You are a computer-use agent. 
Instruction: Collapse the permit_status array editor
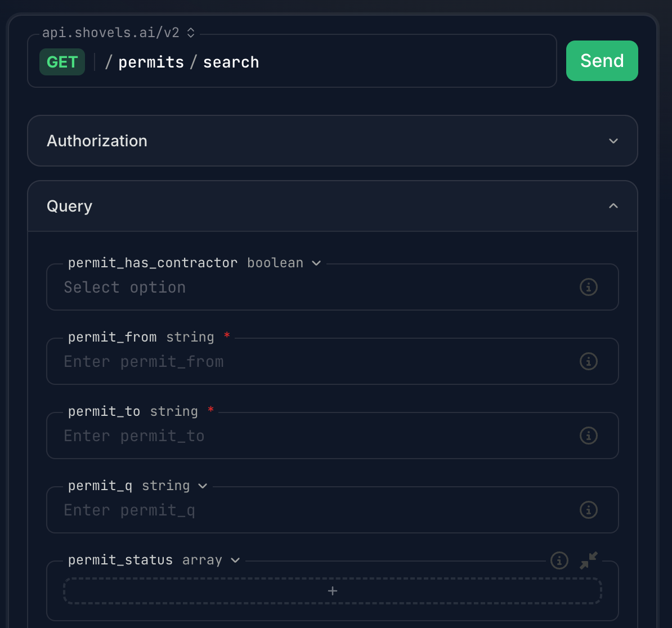pos(588,560)
